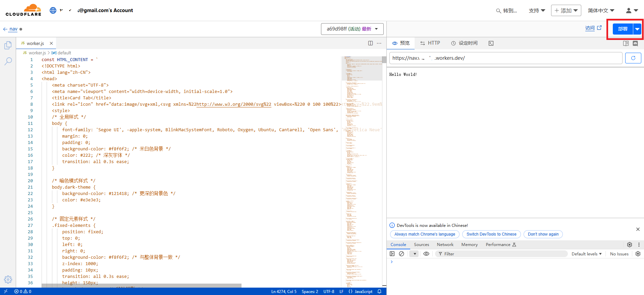Click the blue 部署 deploy button
The height and width of the screenshot is (295, 644).
coord(623,29)
